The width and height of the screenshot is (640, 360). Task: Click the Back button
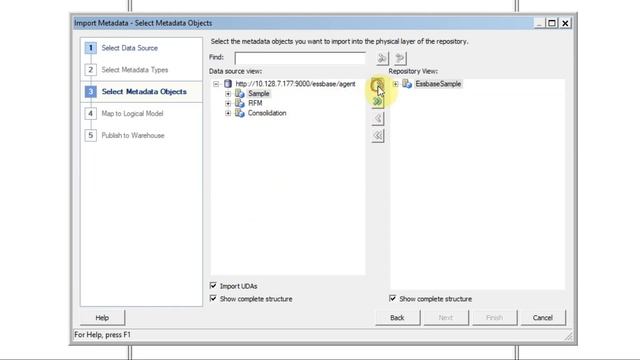tap(397, 318)
